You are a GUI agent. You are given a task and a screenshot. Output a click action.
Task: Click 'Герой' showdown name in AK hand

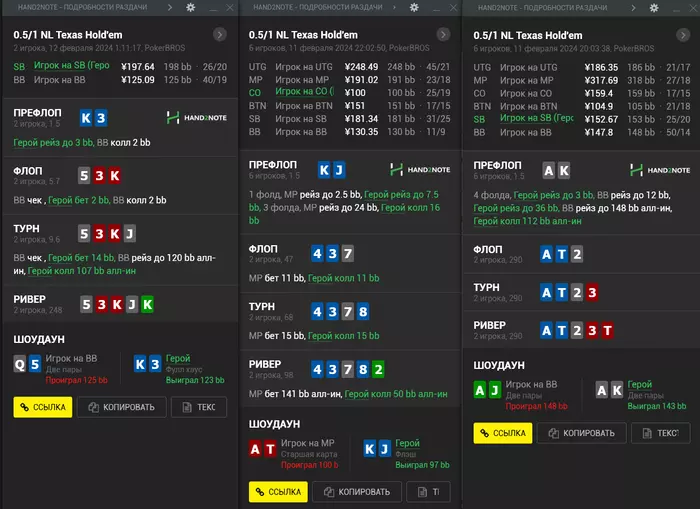pos(640,384)
